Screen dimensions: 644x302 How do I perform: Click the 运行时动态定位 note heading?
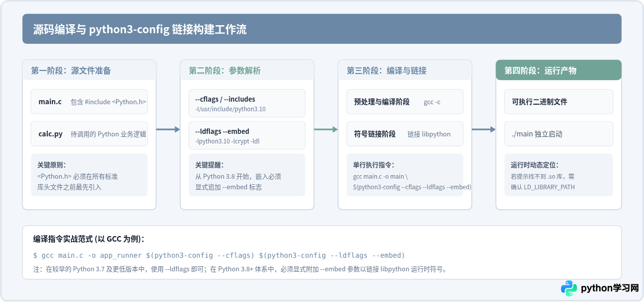[534, 165]
